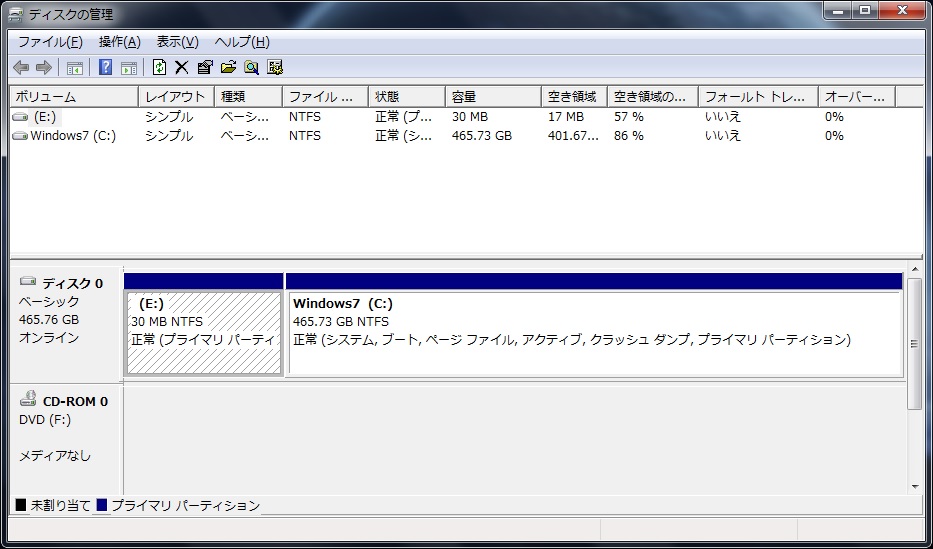Click the CD-ROM 0 drive icon

pos(28,399)
